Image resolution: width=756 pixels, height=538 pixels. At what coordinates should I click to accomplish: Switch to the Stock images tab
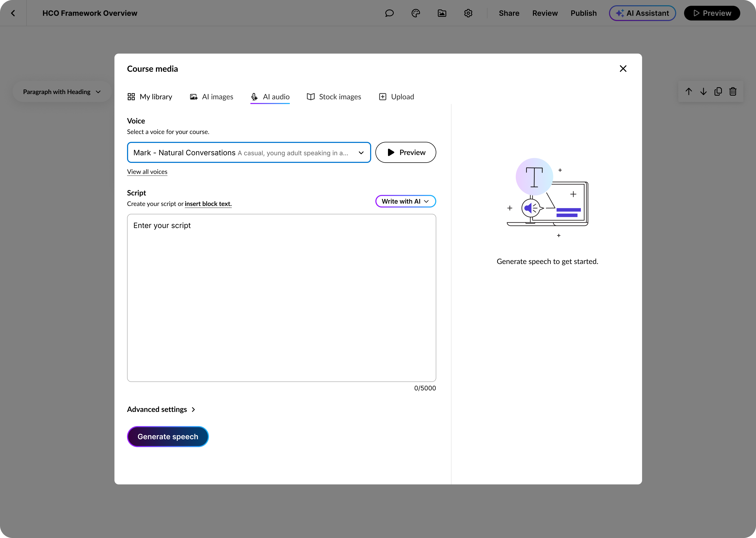coord(334,97)
